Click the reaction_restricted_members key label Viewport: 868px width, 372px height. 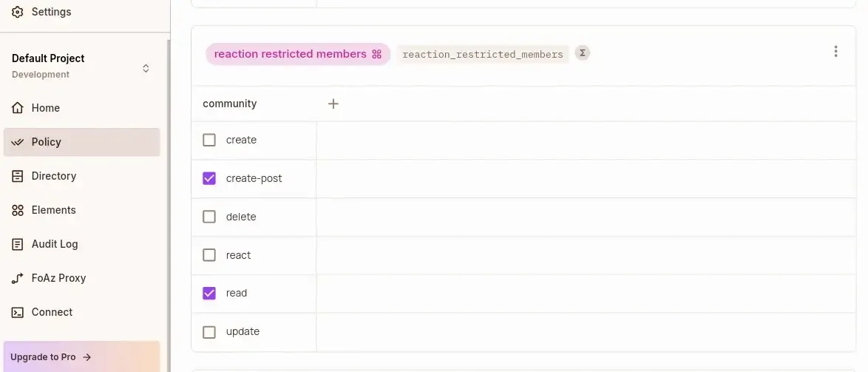483,54
